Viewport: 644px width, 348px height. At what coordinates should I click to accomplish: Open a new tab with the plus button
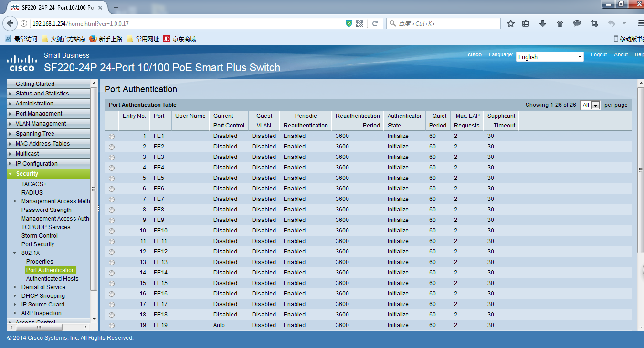tap(116, 8)
